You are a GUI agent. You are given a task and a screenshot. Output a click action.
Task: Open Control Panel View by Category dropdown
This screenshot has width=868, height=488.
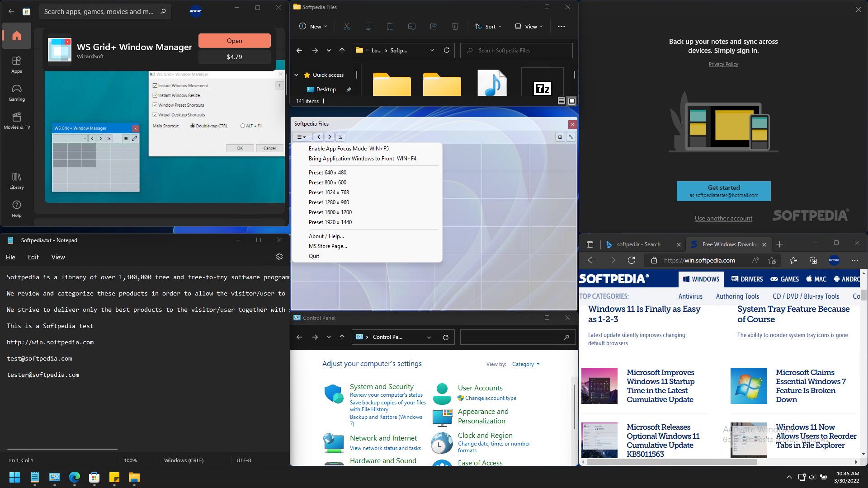(x=526, y=364)
